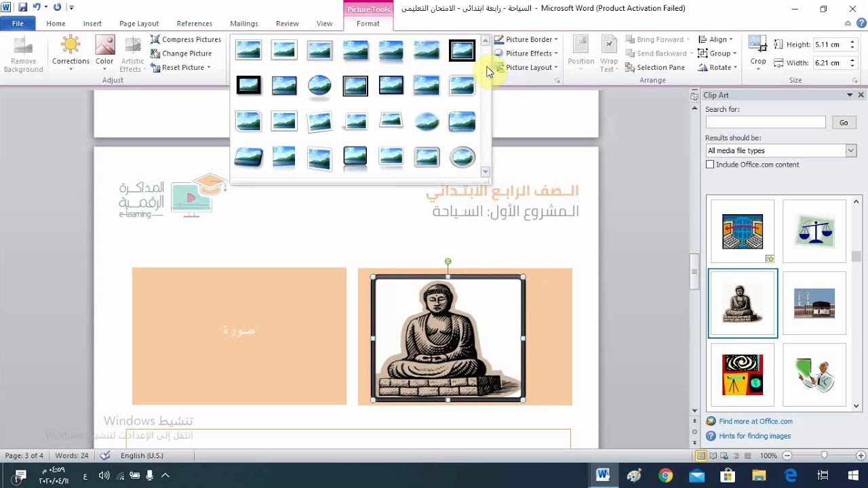Open the Reset Picture dropdown
This screenshot has width=868, height=488.
click(180, 68)
